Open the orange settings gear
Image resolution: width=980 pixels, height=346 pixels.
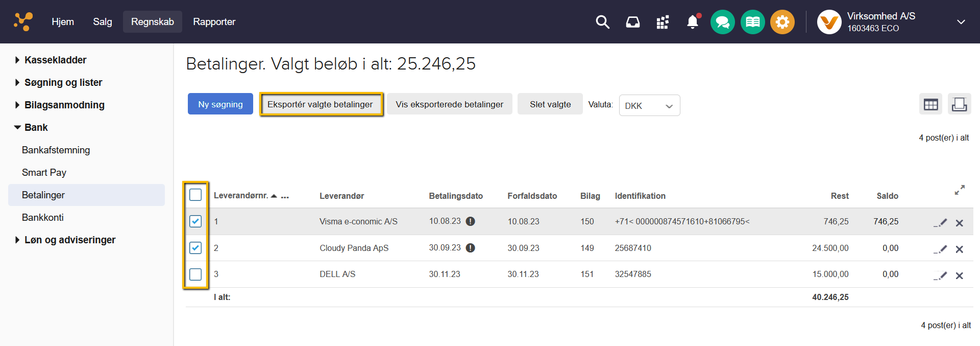(782, 22)
